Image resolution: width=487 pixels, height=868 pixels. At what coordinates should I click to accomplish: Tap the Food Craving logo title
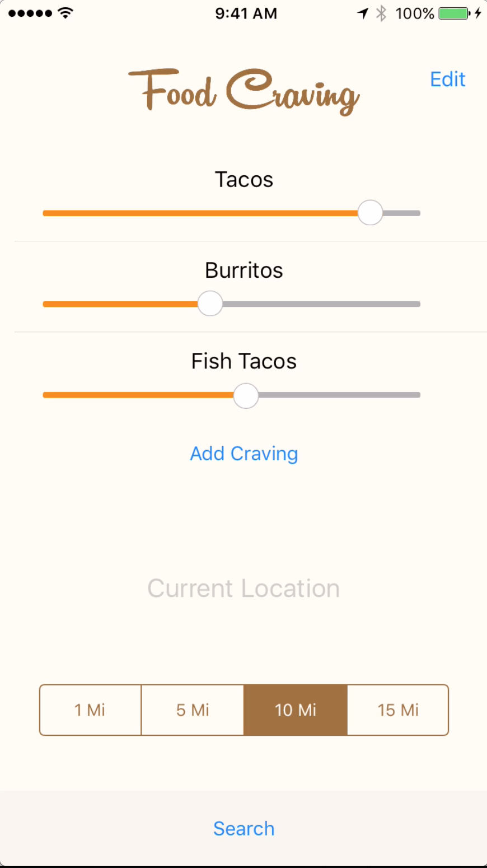click(x=243, y=91)
